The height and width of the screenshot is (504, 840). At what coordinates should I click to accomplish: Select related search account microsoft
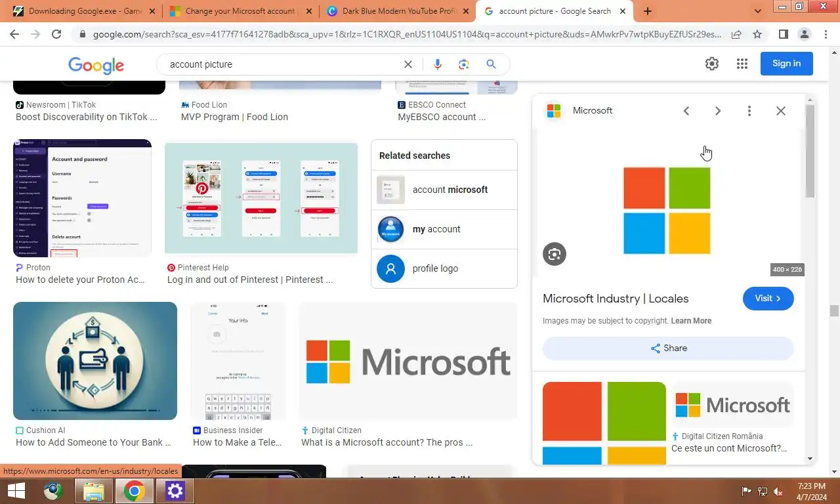tap(444, 190)
